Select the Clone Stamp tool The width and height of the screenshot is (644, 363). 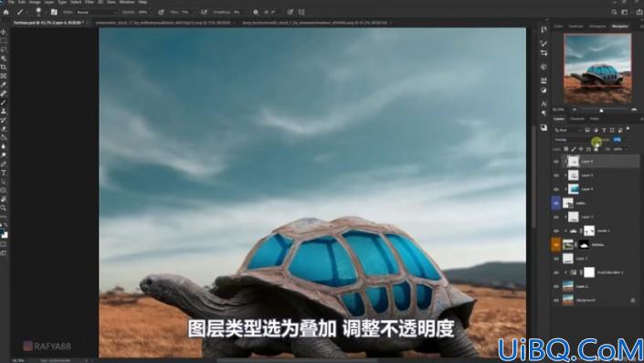(x=4, y=112)
